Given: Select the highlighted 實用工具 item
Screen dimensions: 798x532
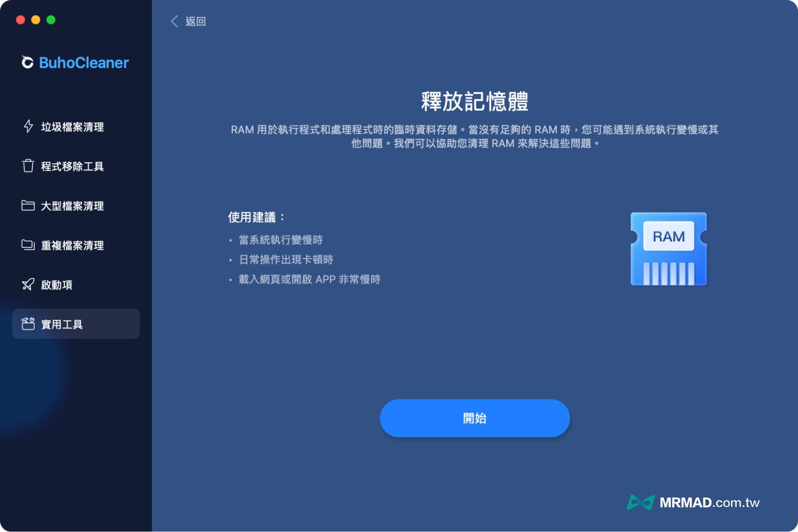Looking at the screenshot, I should point(62,324).
